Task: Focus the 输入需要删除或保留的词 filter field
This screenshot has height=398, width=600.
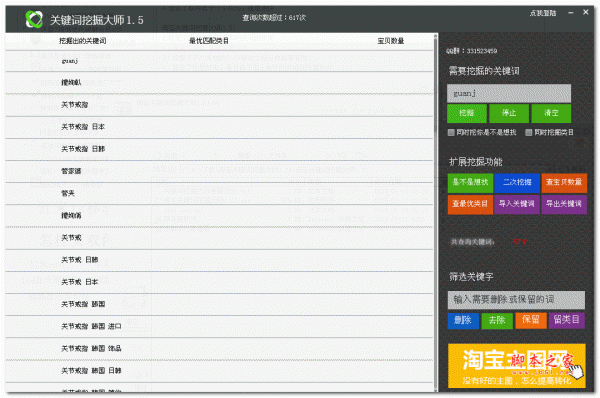Action: click(516, 300)
